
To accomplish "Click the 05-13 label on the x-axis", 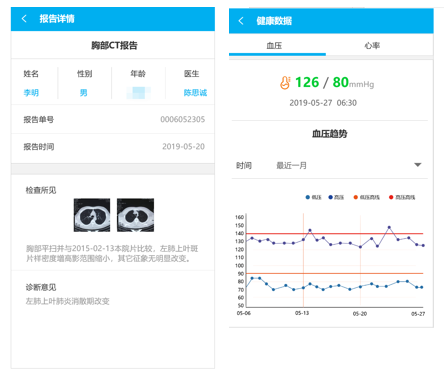I will pos(302,313).
